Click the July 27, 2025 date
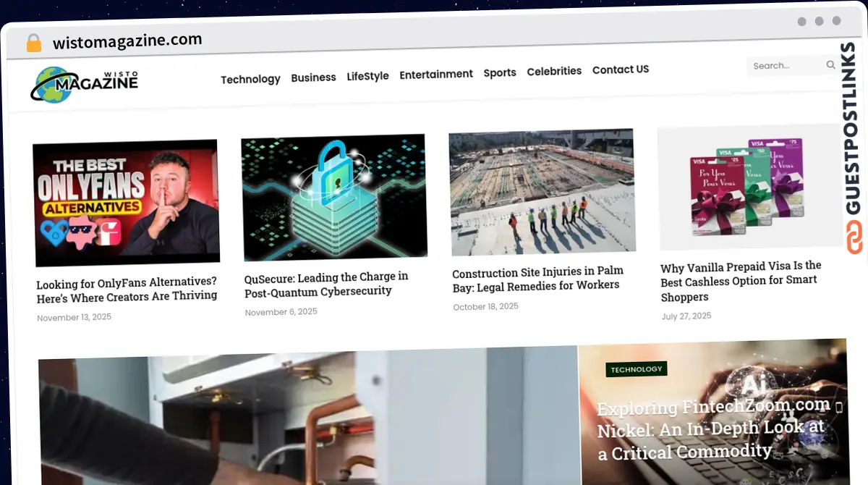This screenshot has width=868, height=485. tap(686, 316)
